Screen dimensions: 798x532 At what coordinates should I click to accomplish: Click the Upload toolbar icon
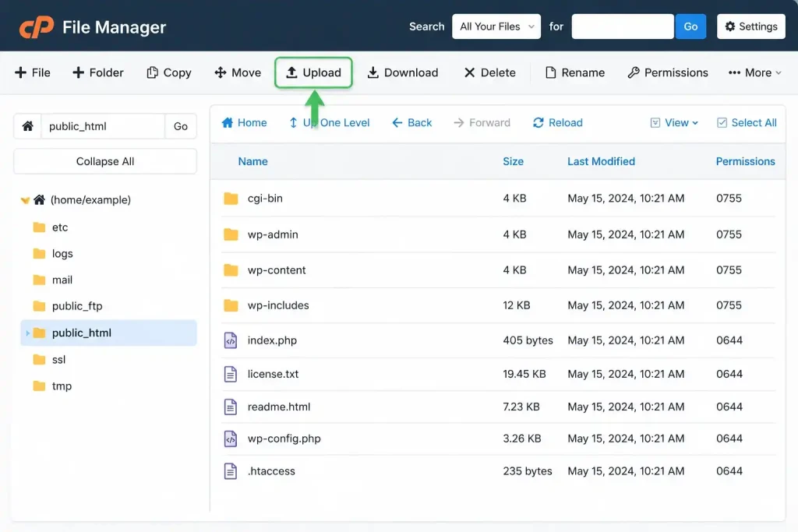(x=291, y=72)
